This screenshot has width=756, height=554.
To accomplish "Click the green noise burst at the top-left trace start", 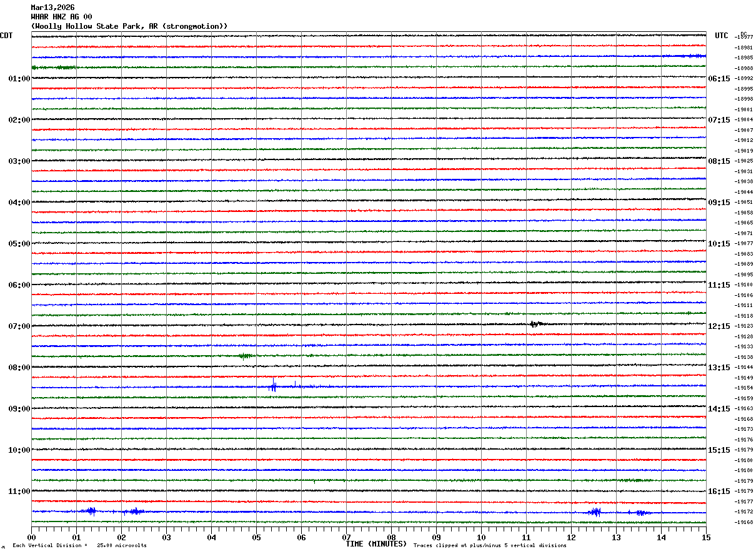I will 53,67.
